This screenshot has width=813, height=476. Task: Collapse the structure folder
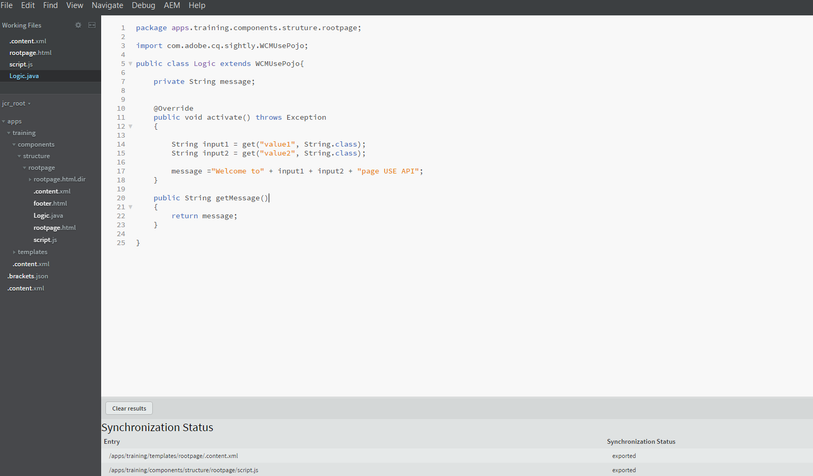click(x=19, y=156)
